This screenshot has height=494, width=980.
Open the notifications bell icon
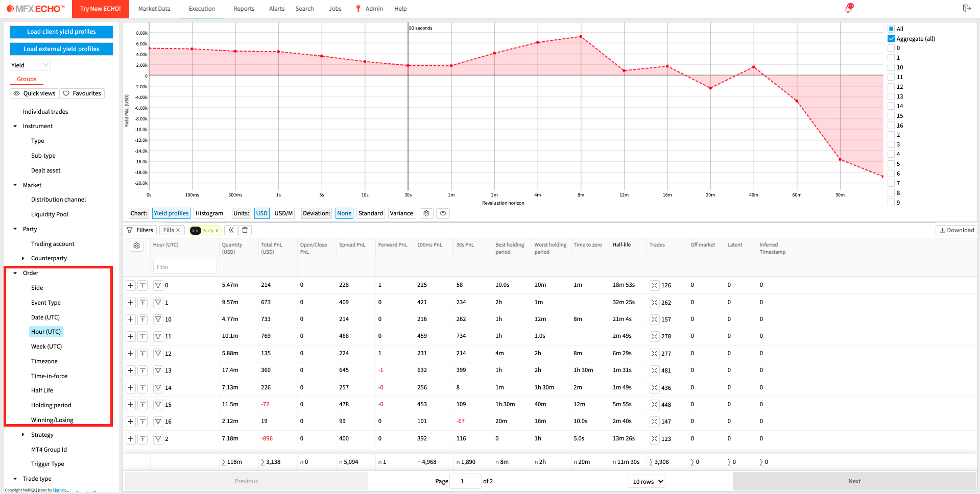pyautogui.click(x=849, y=8)
